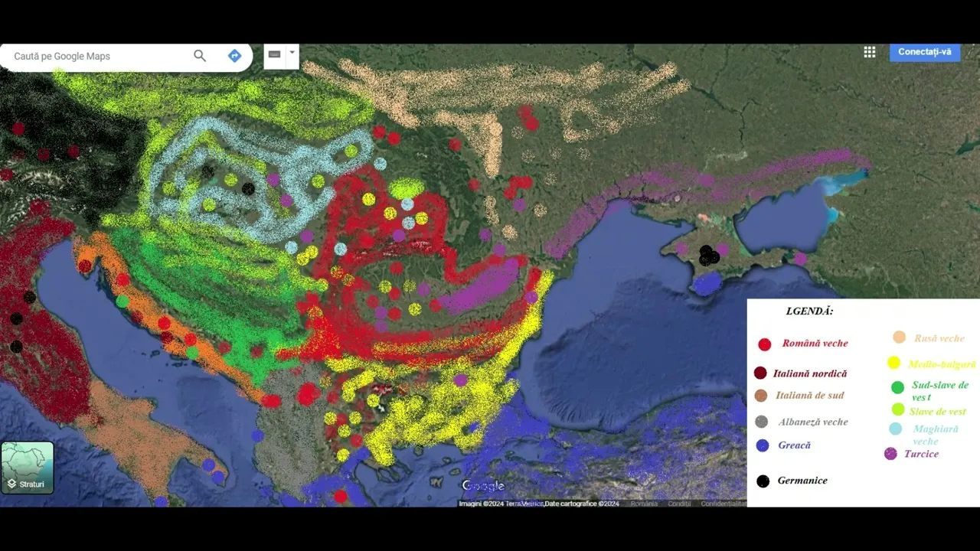980x551 pixels.
Task: Click the blue Greacă legend dot
Action: point(762,445)
